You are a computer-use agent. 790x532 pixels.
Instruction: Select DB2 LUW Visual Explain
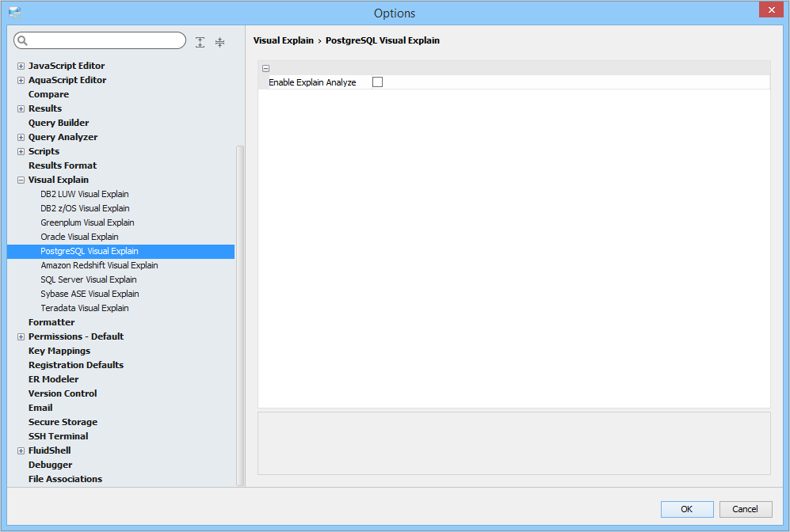[85, 194]
